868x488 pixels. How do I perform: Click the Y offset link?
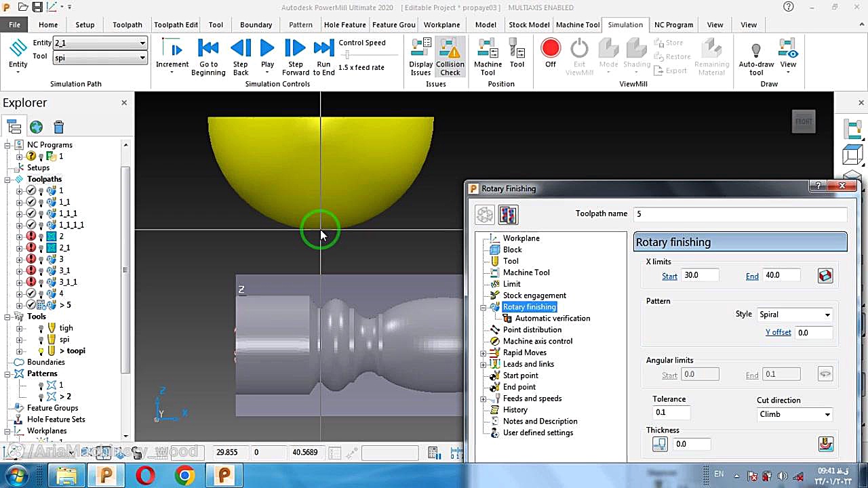[x=778, y=332]
